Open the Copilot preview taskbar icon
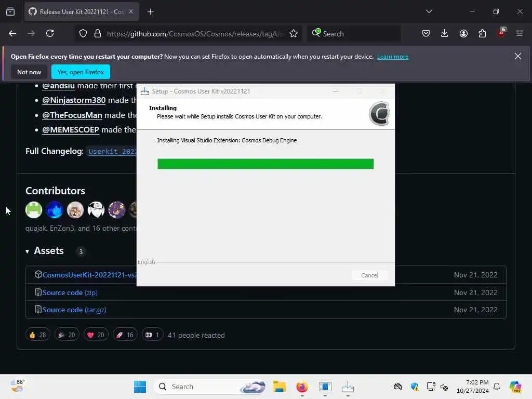Image resolution: width=532 pixels, height=399 pixels. click(515, 387)
